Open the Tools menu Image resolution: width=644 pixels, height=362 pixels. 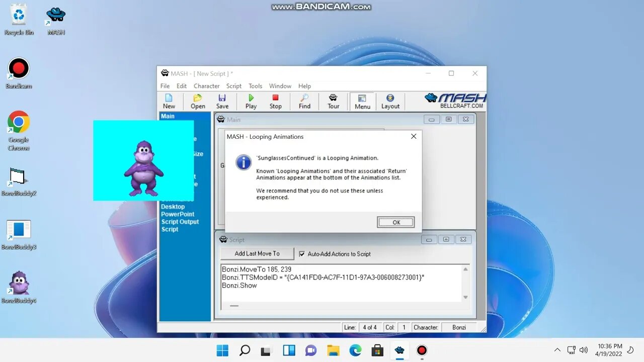[x=256, y=86]
